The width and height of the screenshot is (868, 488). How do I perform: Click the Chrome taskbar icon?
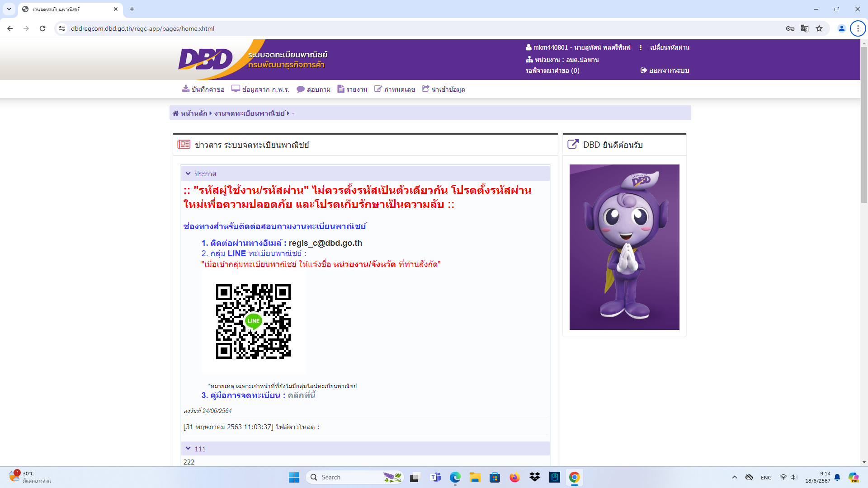575,477
